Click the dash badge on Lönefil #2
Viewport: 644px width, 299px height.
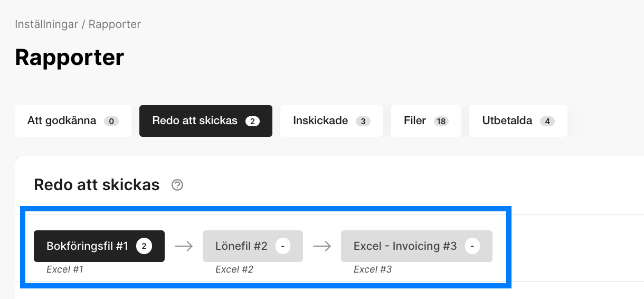[283, 246]
